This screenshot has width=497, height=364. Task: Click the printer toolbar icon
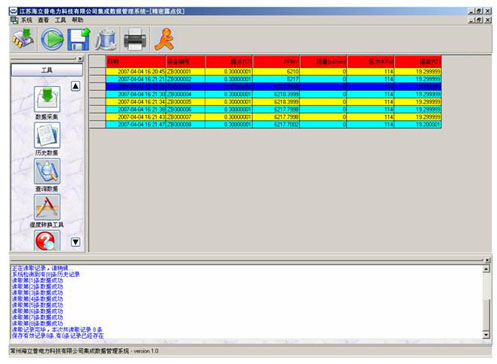click(135, 39)
